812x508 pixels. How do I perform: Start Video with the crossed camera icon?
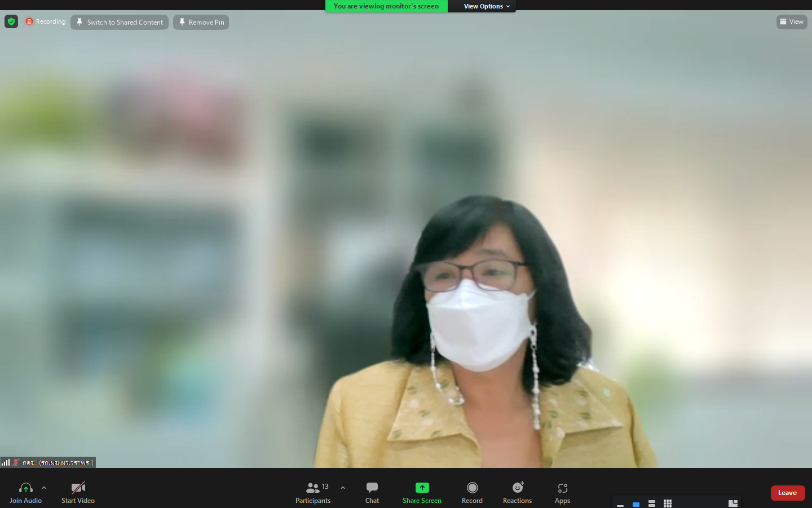point(78,493)
